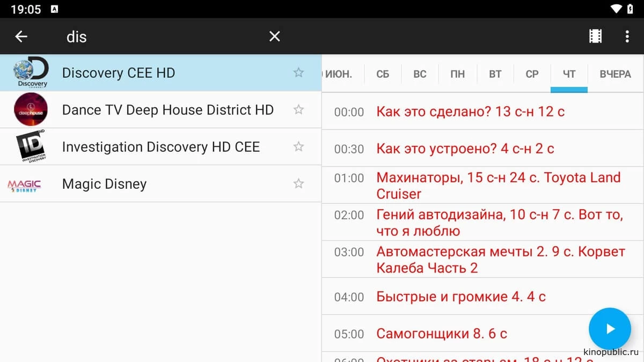The width and height of the screenshot is (644, 362).
Task: Tap the 19:05 clock in status bar
Action: point(26,9)
